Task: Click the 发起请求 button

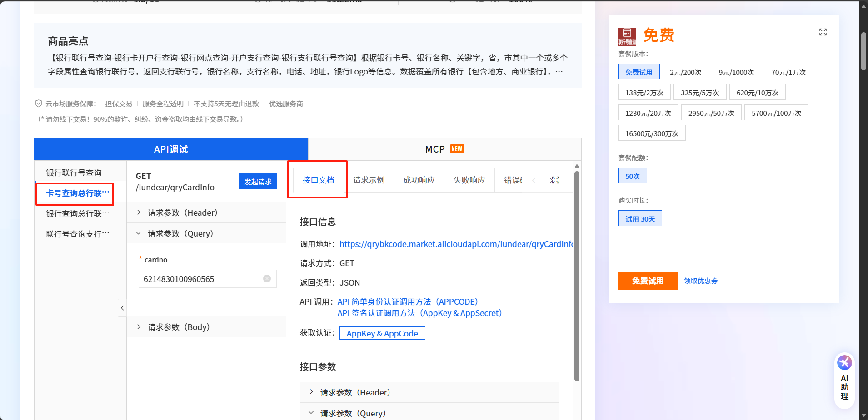Action: tap(258, 181)
